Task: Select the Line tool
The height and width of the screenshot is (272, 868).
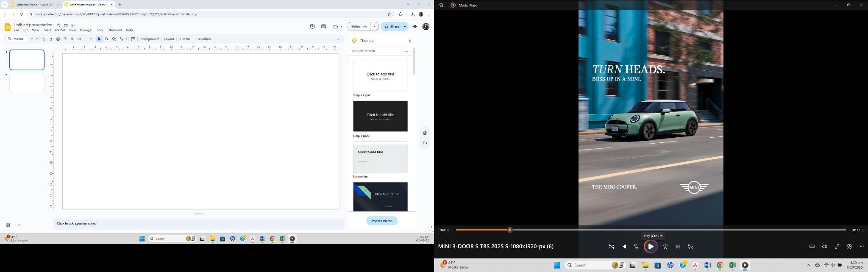Action: click(x=121, y=39)
